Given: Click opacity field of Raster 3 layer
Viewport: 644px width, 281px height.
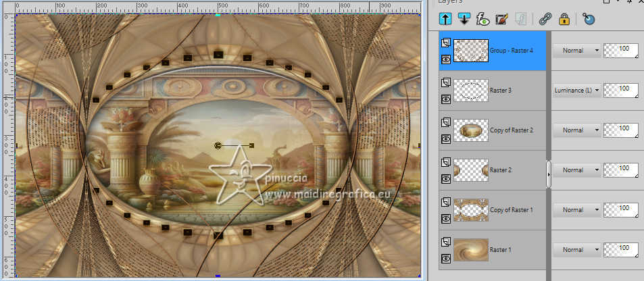Looking at the screenshot, I should click(620, 91).
